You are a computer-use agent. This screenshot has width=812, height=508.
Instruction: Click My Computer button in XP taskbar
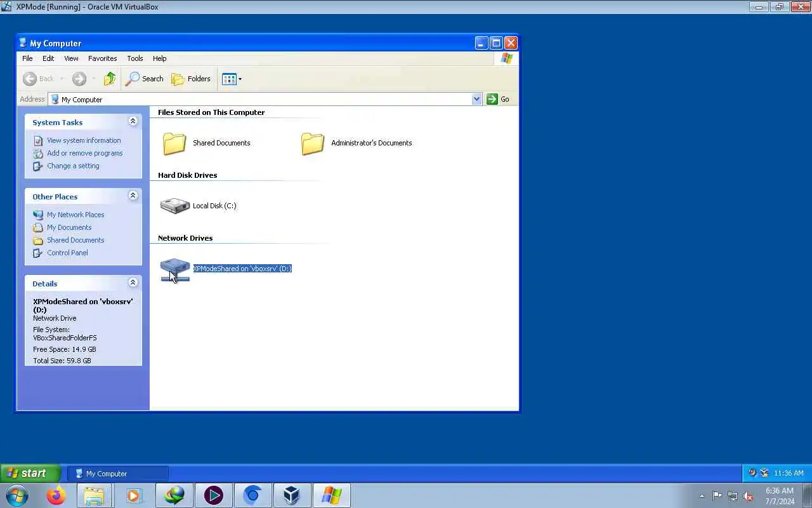tap(118, 474)
